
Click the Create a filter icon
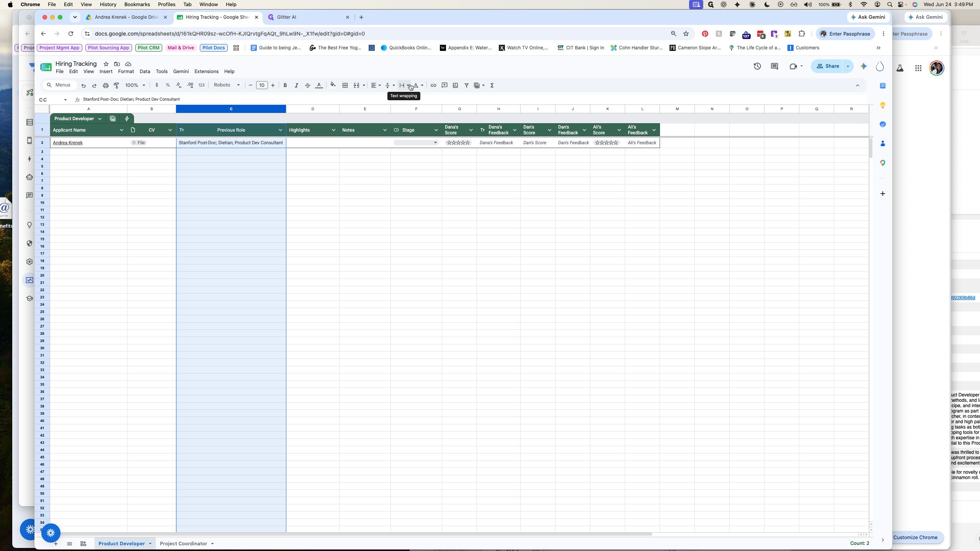tap(466, 85)
